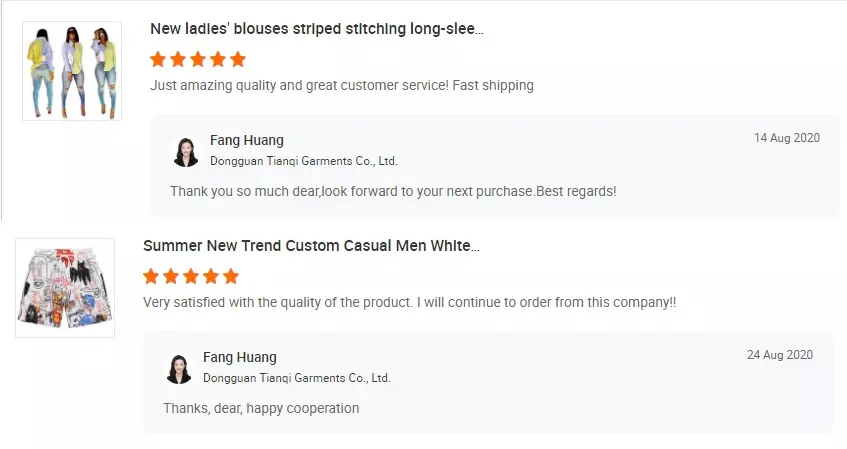Viewport: 847px width, 449px height.
Task: Open the men's printed shorts product thumbnail
Action: [x=65, y=287]
